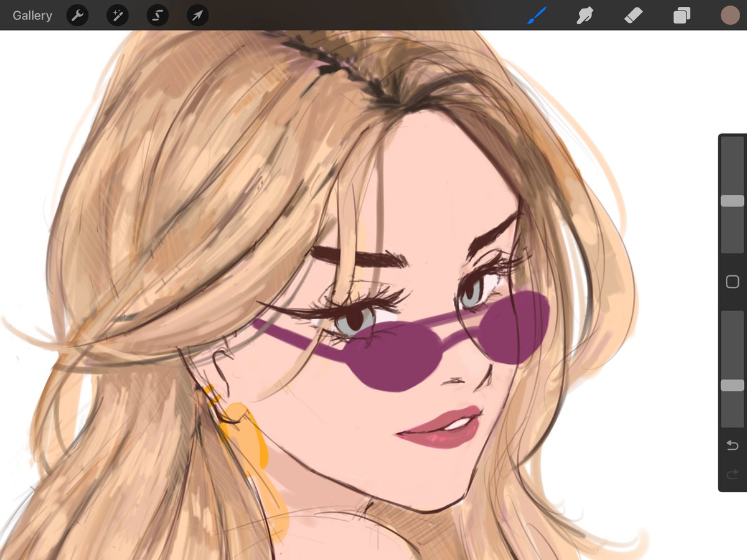Redo the last undone stroke
This screenshot has width=747, height=560.
[x=732, y=475]
